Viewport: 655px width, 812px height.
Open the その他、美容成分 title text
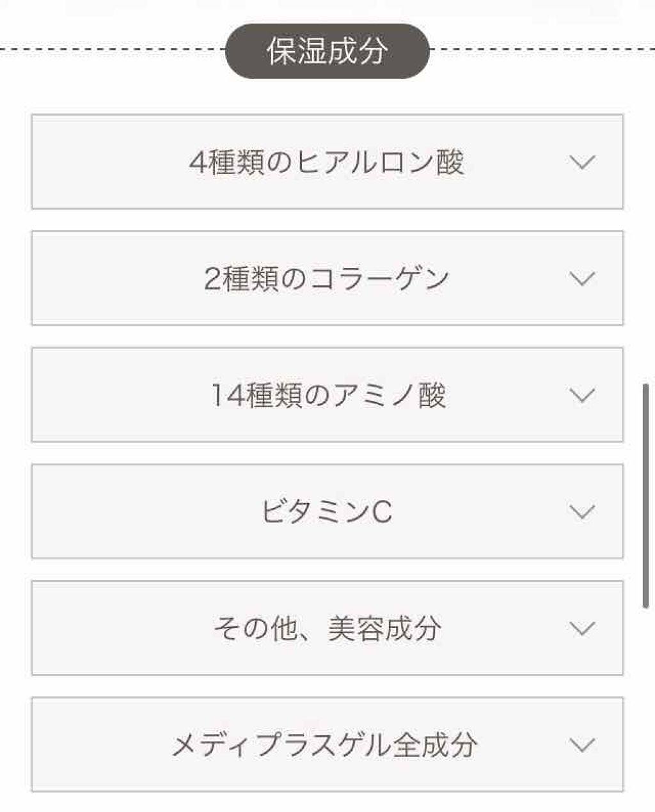[327, 629]
